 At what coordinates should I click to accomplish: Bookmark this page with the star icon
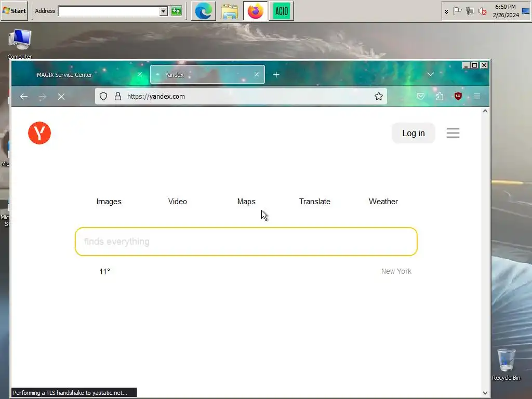[x=379, y=96]
